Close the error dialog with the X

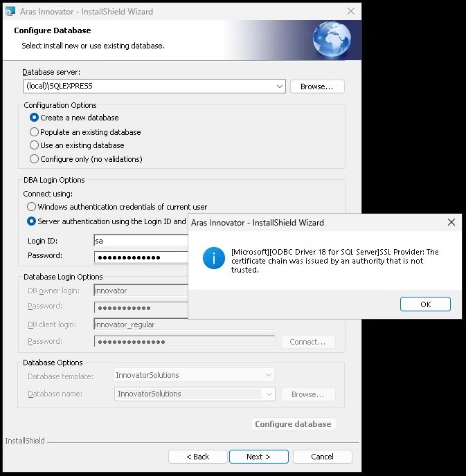(x=451, y=222)
